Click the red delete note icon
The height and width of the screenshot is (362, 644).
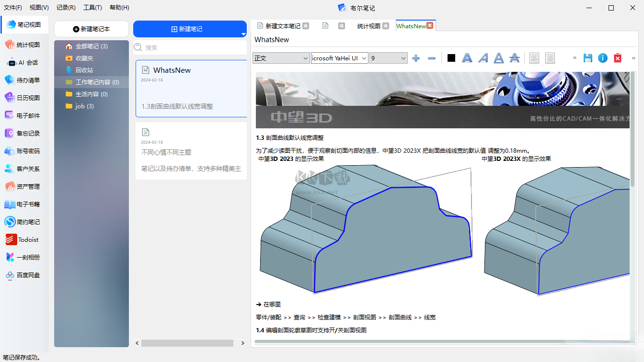coord(618,58)
